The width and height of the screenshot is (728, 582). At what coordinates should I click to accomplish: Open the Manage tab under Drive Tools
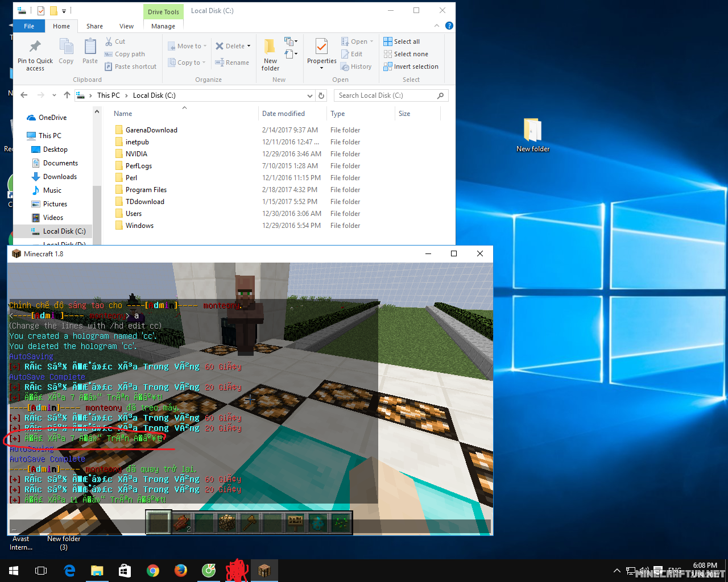point(163,26)
